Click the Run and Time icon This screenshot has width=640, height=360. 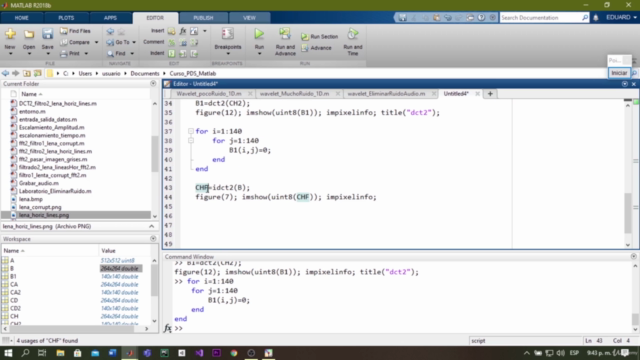click(353, 34)
